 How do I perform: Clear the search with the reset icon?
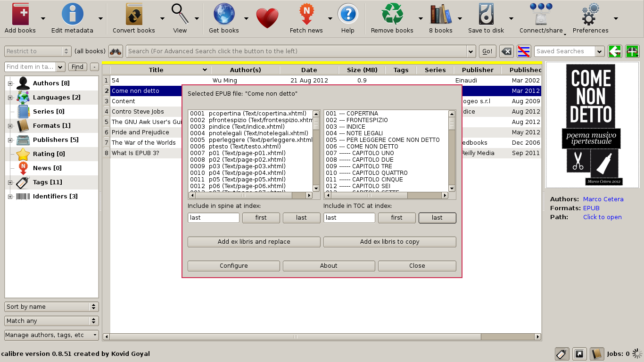(x=506, y=51)
